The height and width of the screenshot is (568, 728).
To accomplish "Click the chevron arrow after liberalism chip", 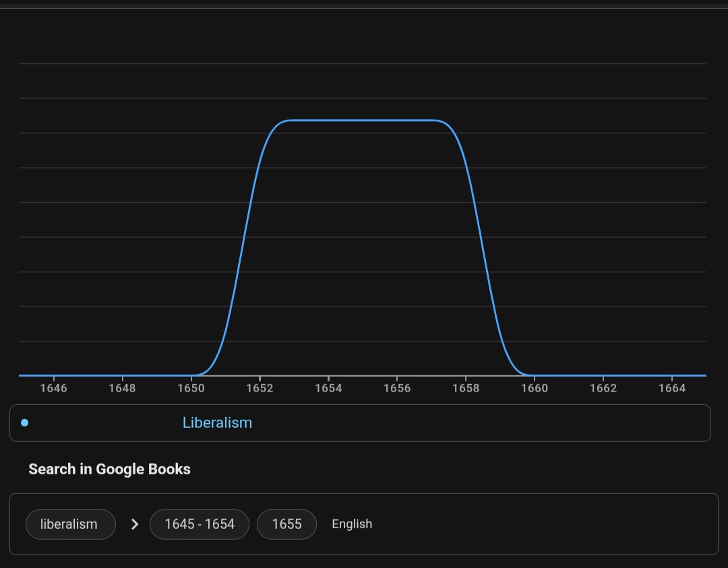I will point(134,524).
